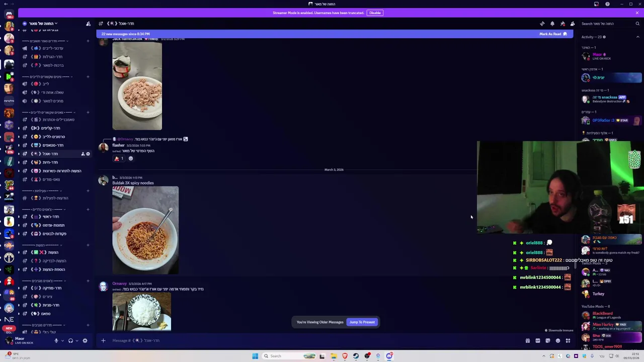Collapse category וויסים שקשורים ללייבים
The width and height of the screenshot is (644, 362).
point(48,77)
